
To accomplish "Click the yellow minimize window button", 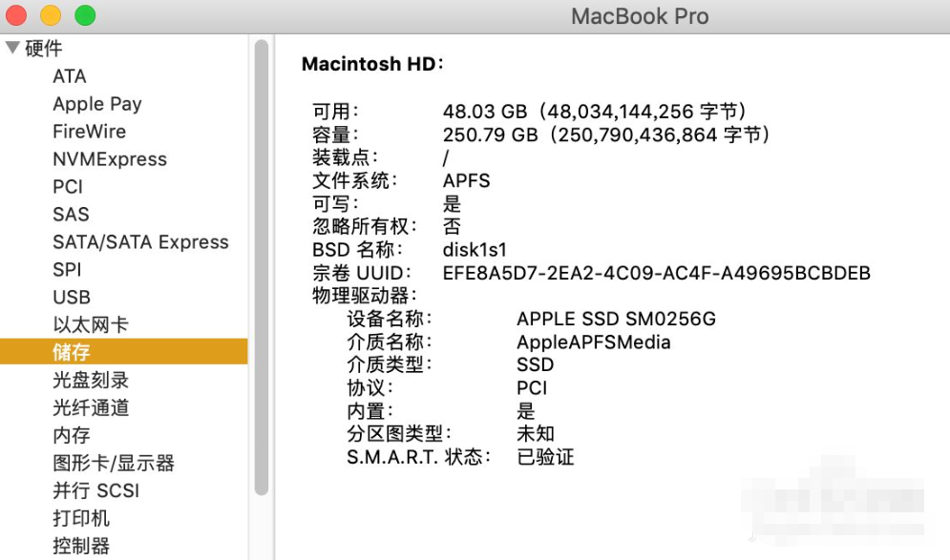I will (51, 15).
